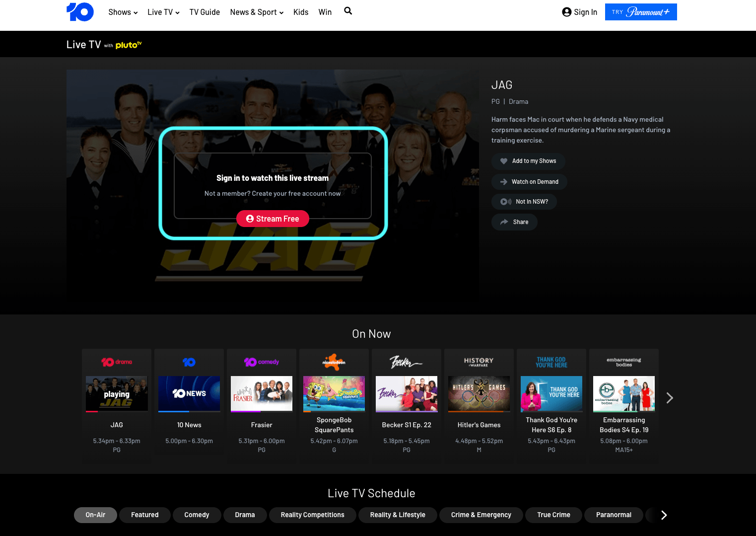
Task: Click the Becker S1 Ep. 22 thumbnail
Action: (407, 393)
